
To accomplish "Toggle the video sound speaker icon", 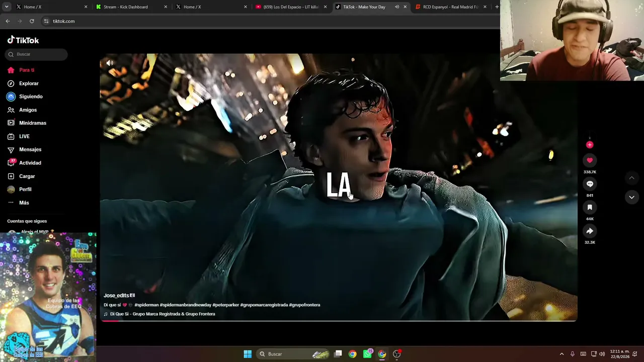I will tap(110, 63).
